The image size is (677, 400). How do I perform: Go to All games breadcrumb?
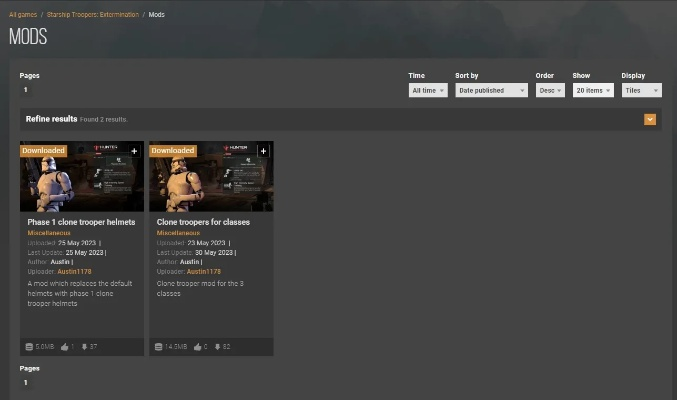[x=23, y=15]
